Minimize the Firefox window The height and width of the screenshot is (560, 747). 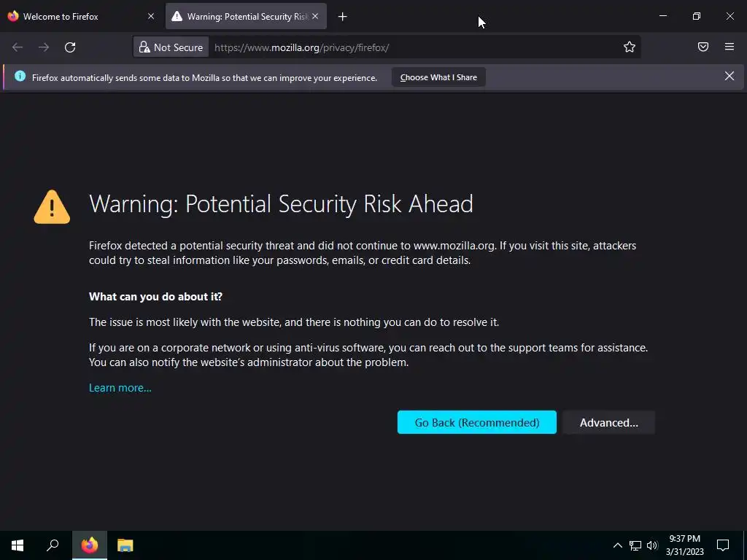pyautogui.click(x=662, y=16)
